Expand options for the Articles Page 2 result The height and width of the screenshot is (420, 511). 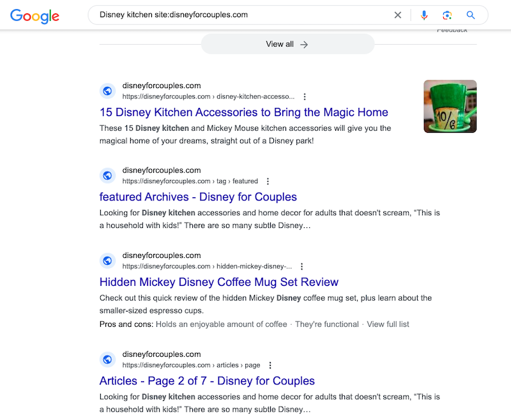point(270,364)
